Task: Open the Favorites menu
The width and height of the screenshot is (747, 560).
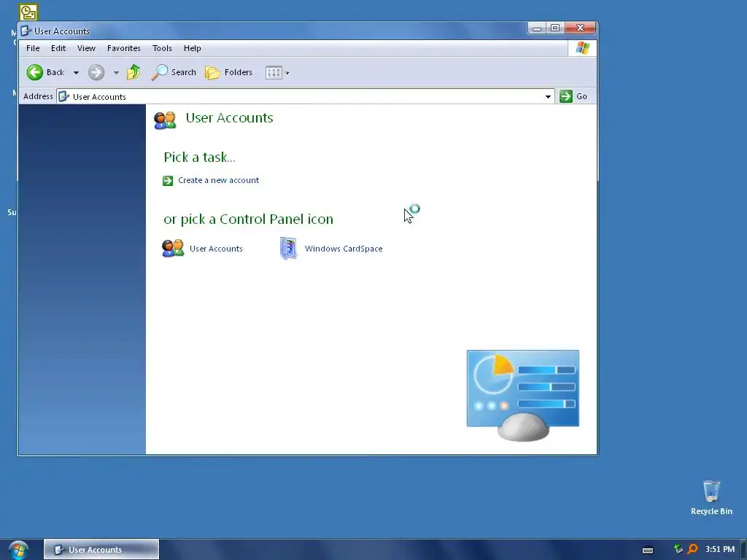Action: click(124, 48)
